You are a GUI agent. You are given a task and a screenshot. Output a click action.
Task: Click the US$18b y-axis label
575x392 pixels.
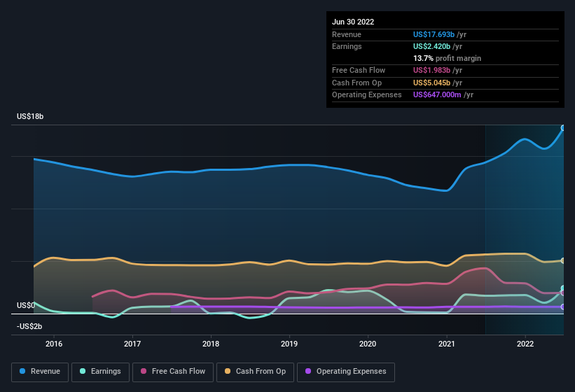pos(30,117)
